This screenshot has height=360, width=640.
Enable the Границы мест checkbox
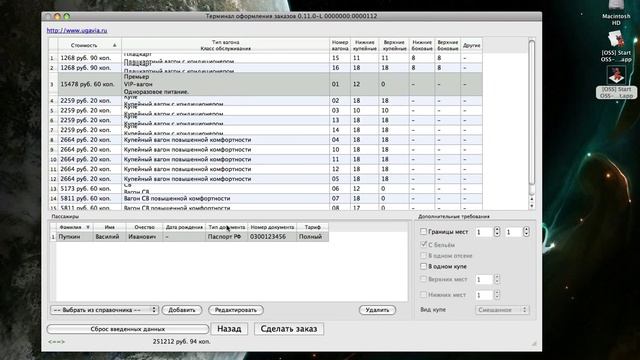click(x=423, y=231)
